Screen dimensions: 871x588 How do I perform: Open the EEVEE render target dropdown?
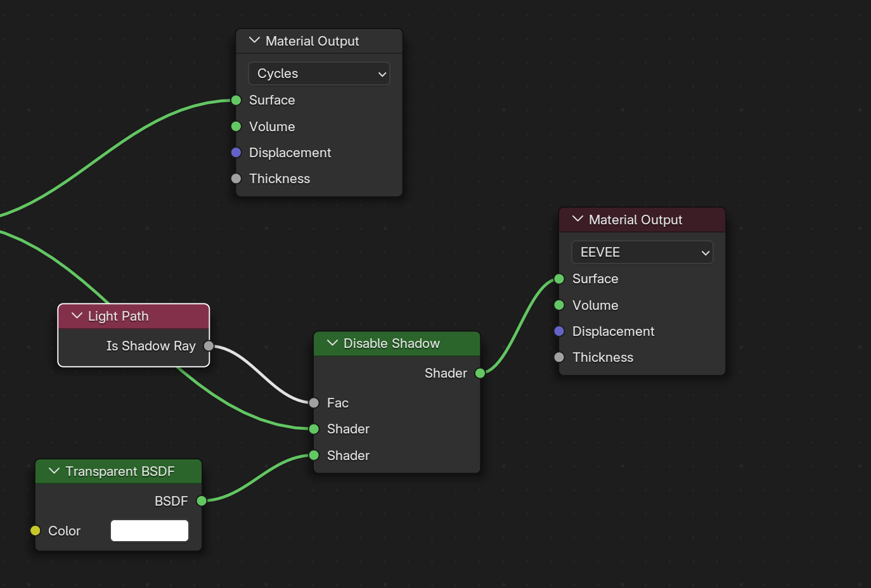642,253
